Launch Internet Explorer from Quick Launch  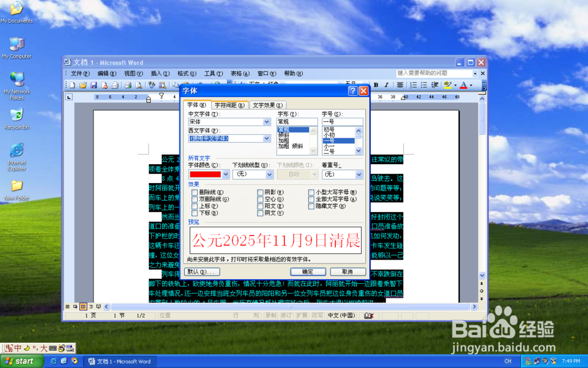click(54, 362)
